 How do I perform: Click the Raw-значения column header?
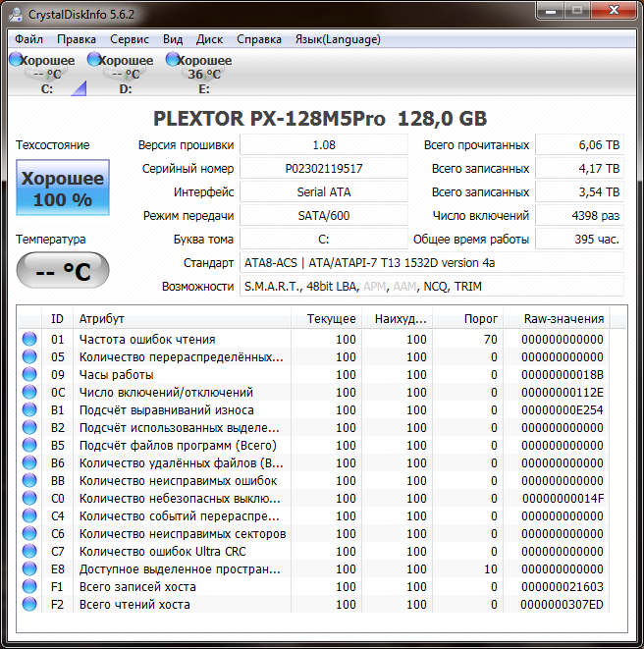[557, 319]
